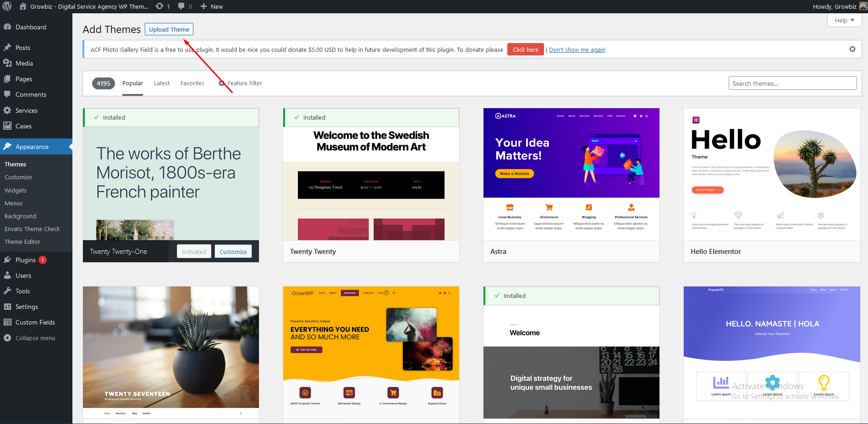Click the red Click here button
The width and height of the screenshot is (868, 424).
[x=526, y=50]
